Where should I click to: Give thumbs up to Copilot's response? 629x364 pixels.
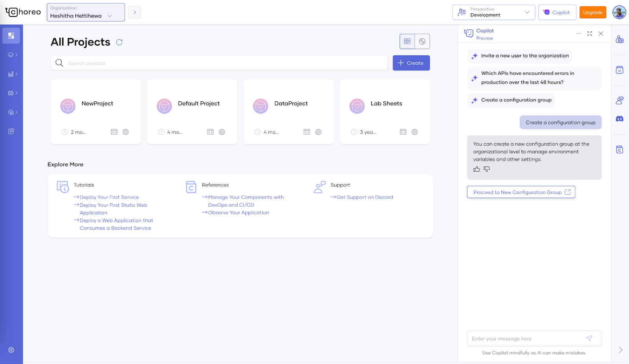[x=476, y=169]
